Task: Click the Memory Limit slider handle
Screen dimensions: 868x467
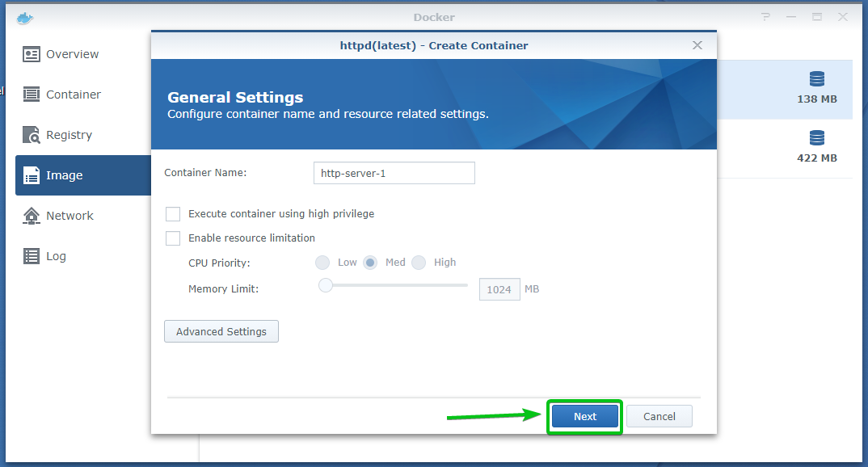Action: (x=326, y=285)
